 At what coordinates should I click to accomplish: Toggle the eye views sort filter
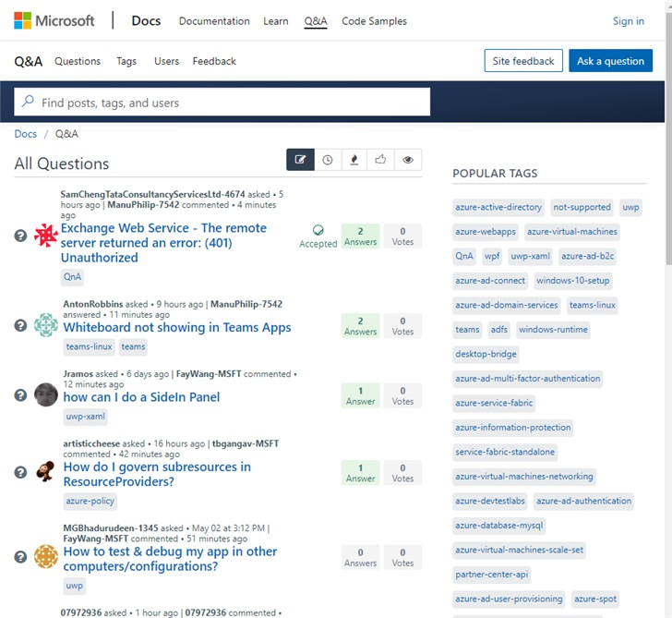(408, 160)
